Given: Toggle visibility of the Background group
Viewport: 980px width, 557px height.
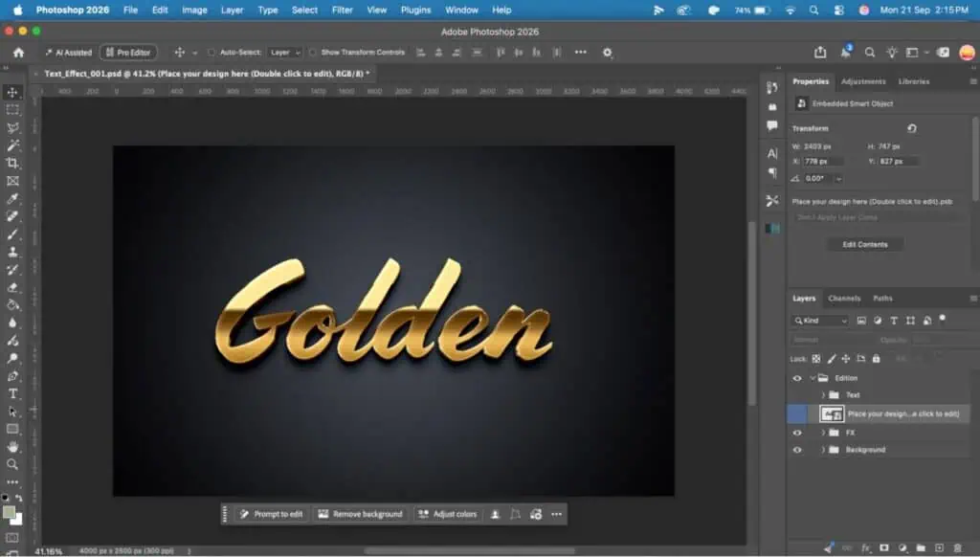Looking at the screenshot, I should click(x=797, y=450).
